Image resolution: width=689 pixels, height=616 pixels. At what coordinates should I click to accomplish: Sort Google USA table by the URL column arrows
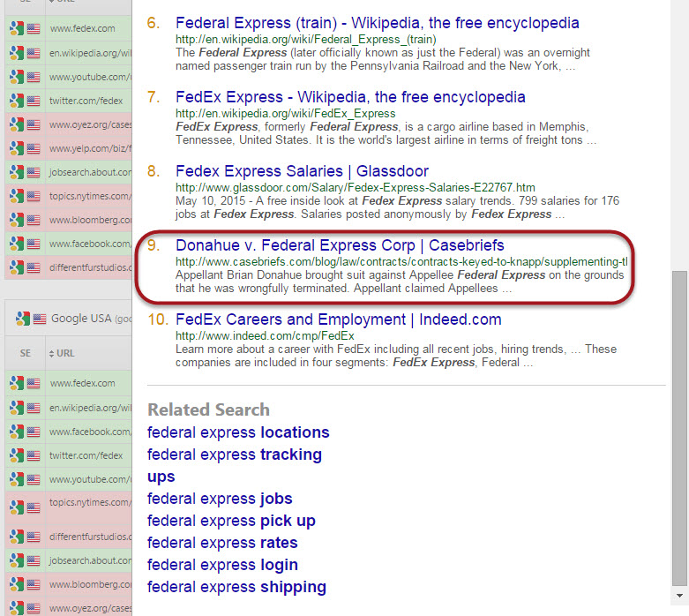tap(51, 354)
